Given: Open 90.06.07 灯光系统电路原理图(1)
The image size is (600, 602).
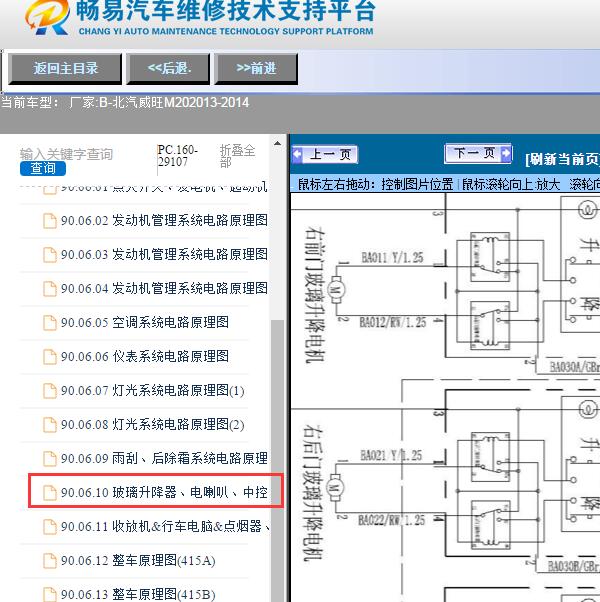Looking at the screenshot, I should [x=152, y=390].
